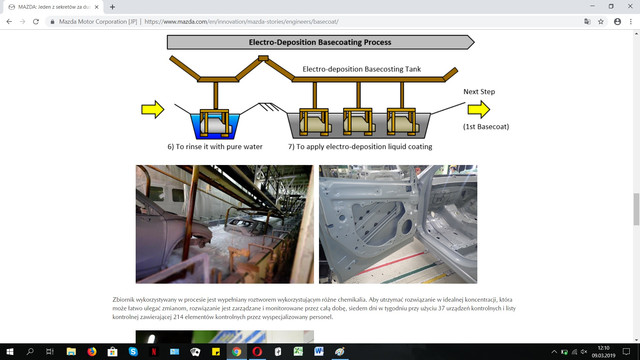Open Netflix from the taskbar
640x360 pixels.
tap(154, 351)
